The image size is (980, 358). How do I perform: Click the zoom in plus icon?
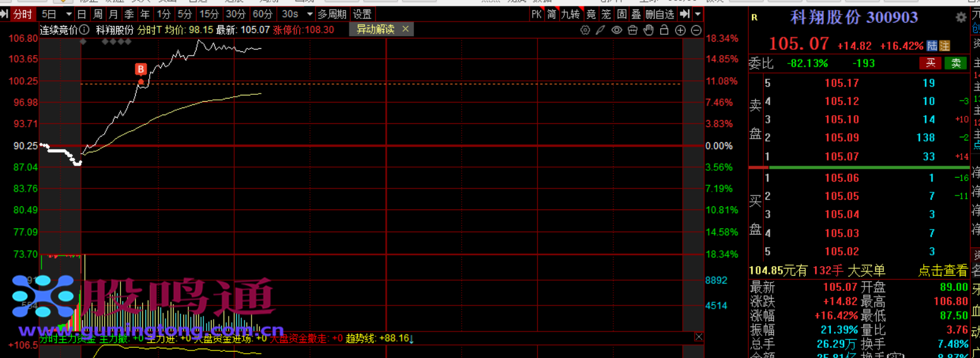[x=681, y=30]
